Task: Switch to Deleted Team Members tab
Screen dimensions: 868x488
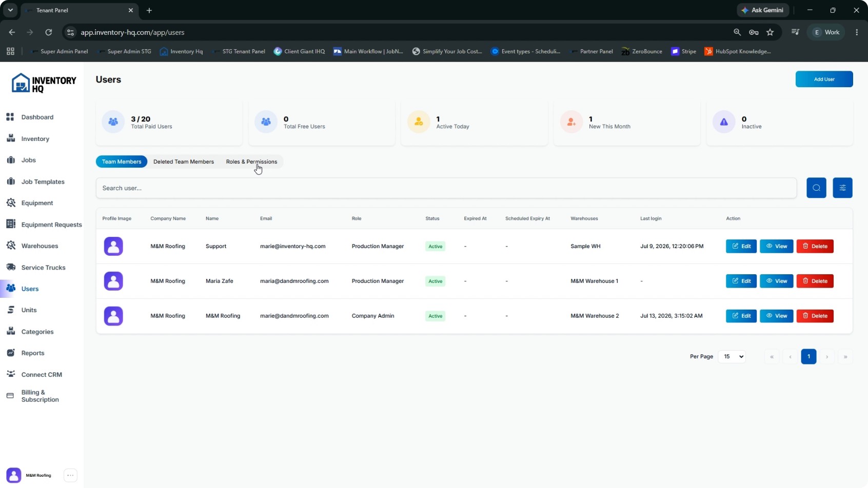Action: point(184,161)
